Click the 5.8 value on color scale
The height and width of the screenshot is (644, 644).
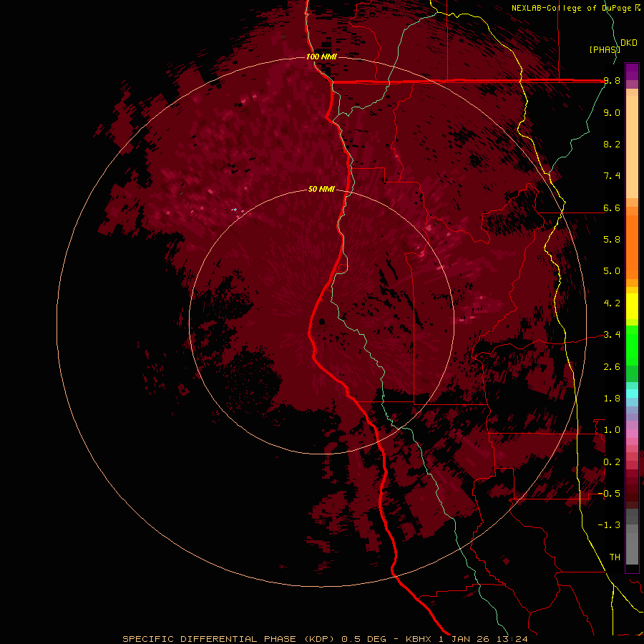612,240
